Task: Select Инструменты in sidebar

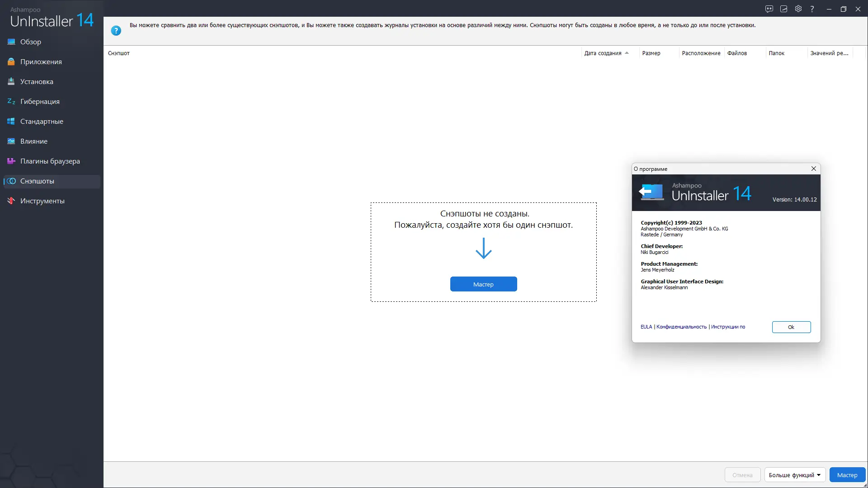Action: point(42,201)
